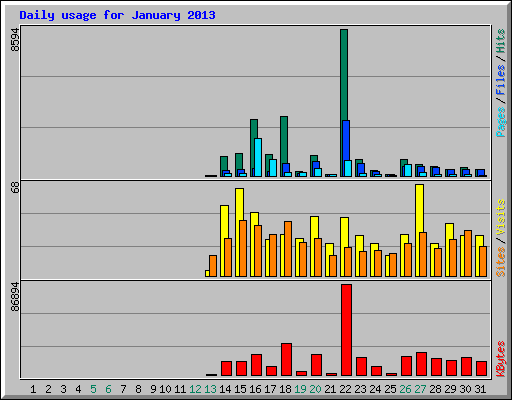The width and height of the screenshot is (512, 400).
Task: Click day label 31 on the axis
Action: tap(480, 389)
